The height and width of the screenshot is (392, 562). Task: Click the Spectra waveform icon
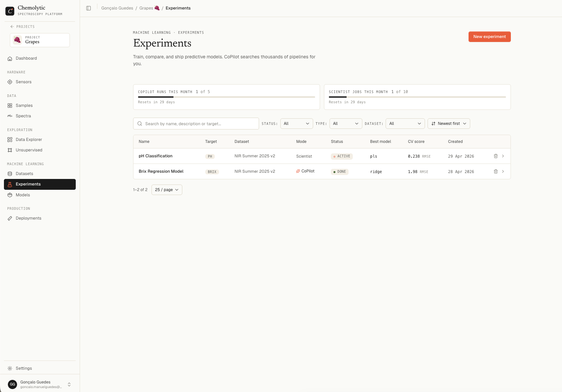coord(10,116)
